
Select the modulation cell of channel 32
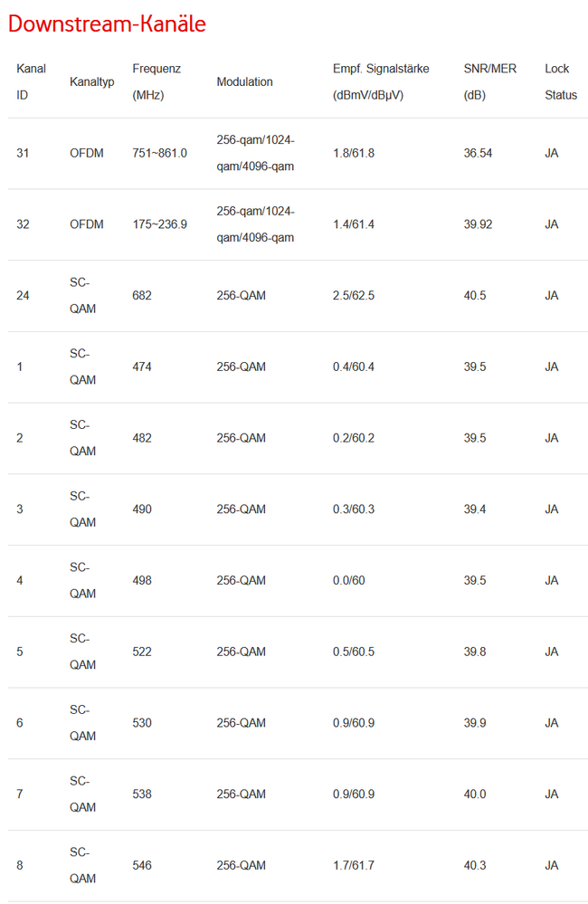point(255,224)
